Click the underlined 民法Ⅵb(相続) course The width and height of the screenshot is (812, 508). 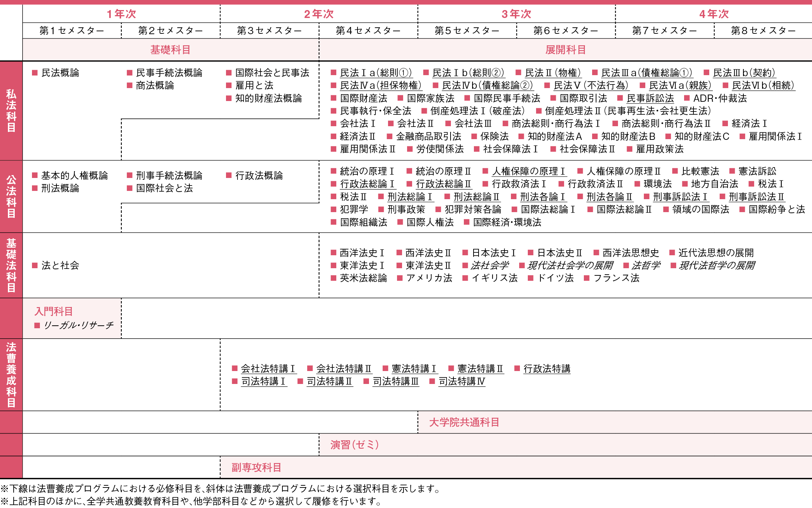(x=763, y=86)
